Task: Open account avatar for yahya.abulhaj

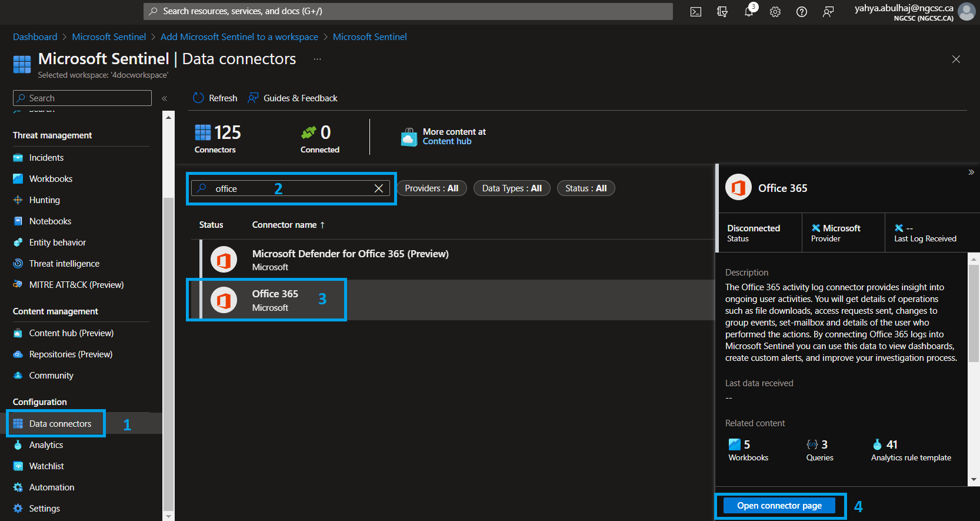Action: (x=966, y=12)
